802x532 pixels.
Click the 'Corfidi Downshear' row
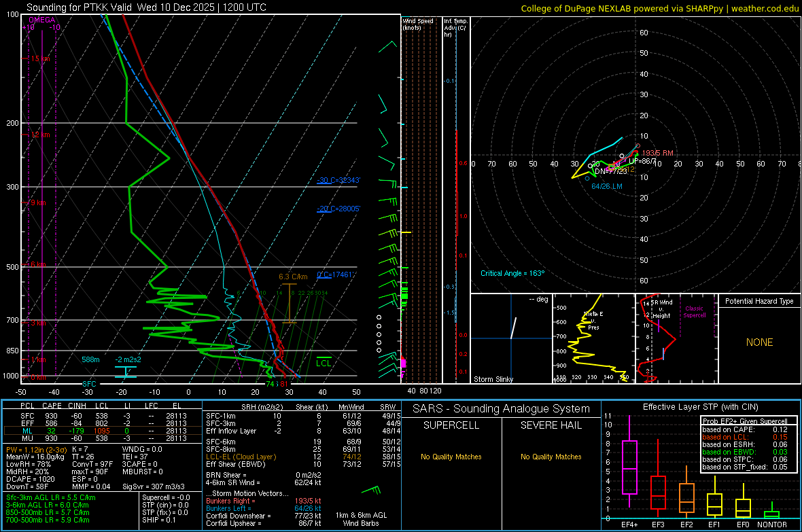pyautogui.click(x=264, y=516)
